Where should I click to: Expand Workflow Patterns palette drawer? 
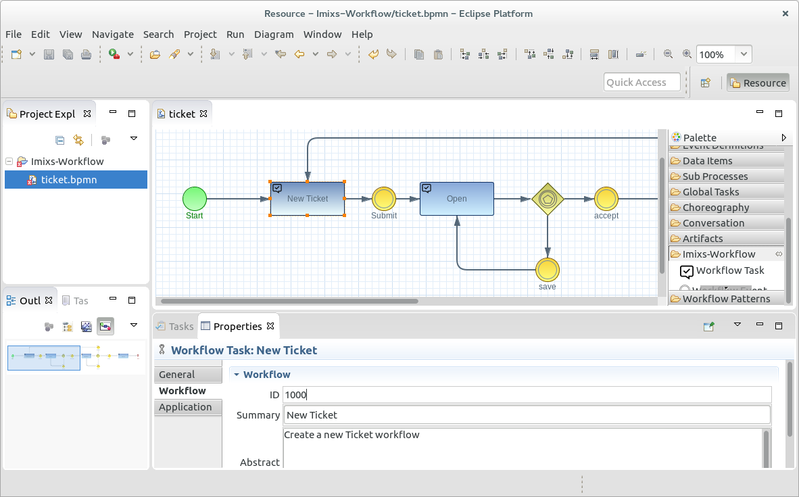[x=727, y=299]
